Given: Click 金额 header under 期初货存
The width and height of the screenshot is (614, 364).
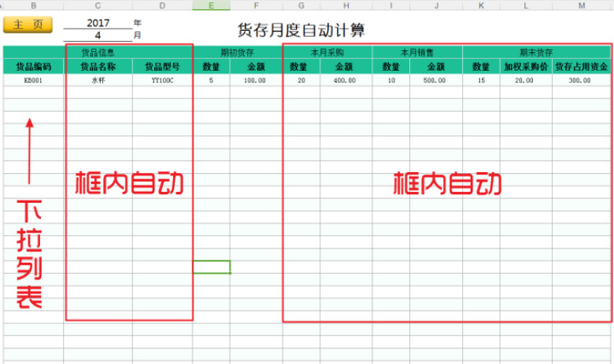Looking at the screenshot, I should click(256, 67).
